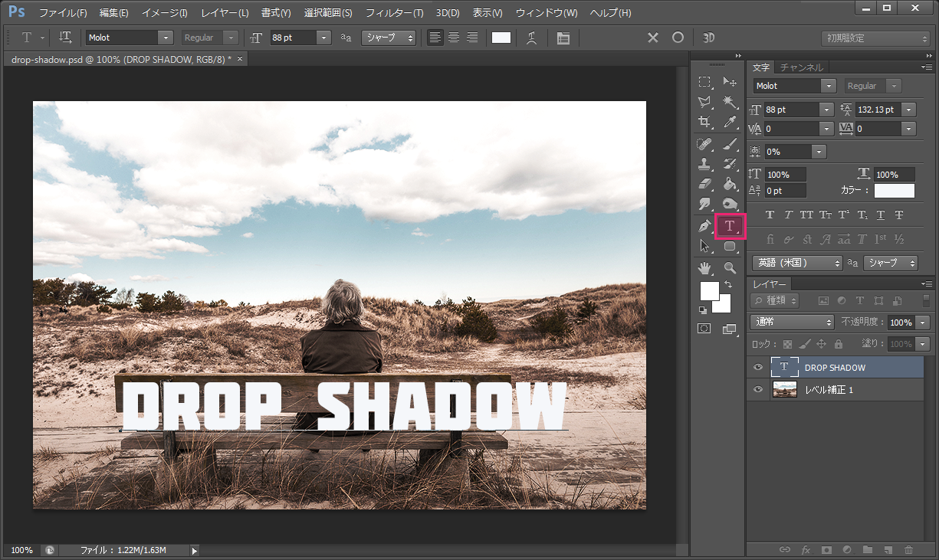Hide the レベル補正 1 layer
939x560 pixels.
coord(758,389)
